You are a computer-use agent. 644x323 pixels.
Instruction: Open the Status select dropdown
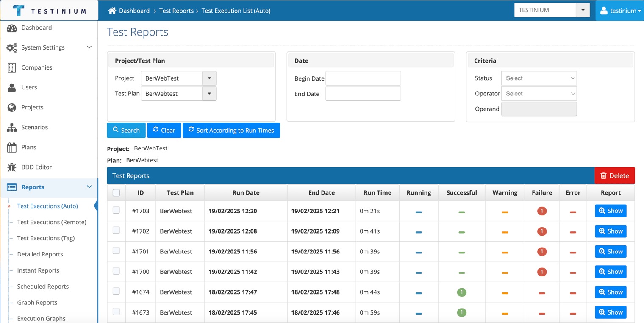[x=539, y=78]
